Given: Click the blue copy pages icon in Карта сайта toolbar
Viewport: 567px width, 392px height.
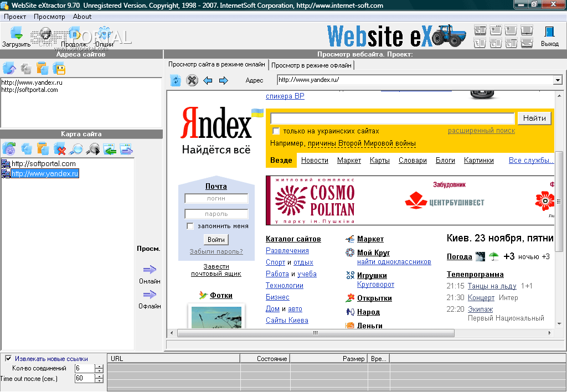Looking at the screenshot, I should tap(27, 148).
